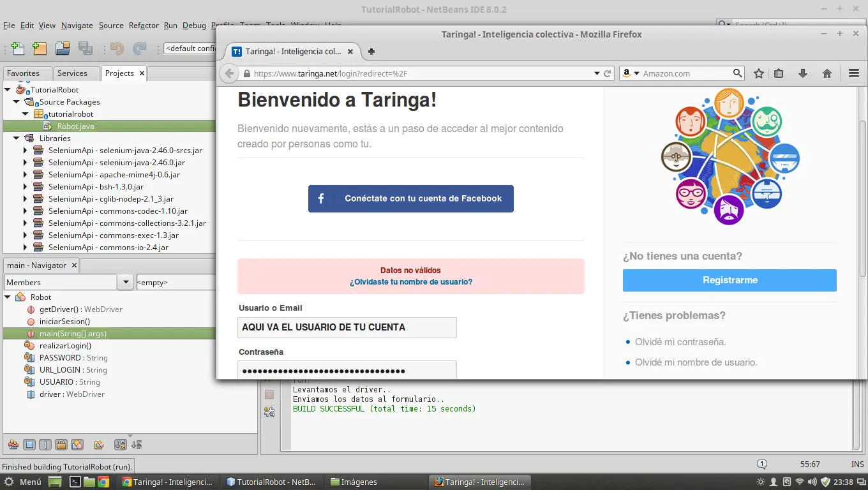Screen dimensions: 868x490
Task: Toggle Fully Qualified Names in Navigator
Action: (x=99, y=445)
